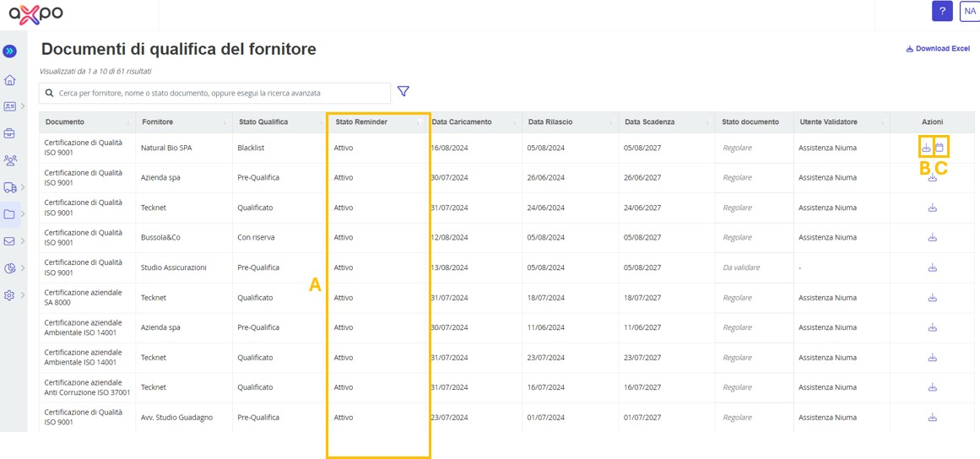
Task: Open the calendar action for Natural Bio SPA
Action: (939, 148)
